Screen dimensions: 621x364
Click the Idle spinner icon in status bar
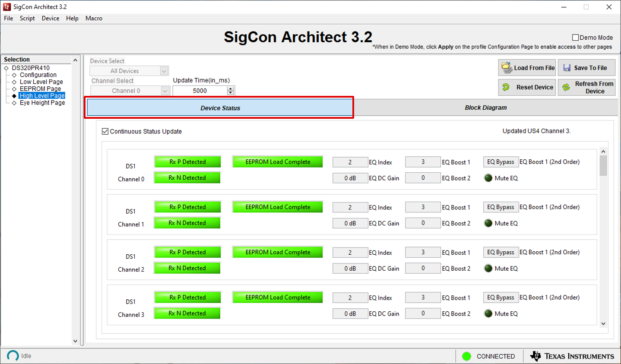point(13,356)
